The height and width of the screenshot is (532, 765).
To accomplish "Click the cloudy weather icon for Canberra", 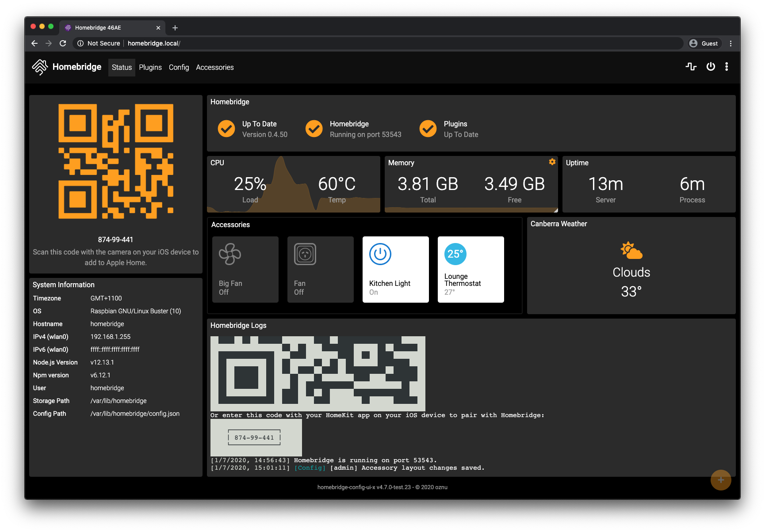I will click(x=631, y=251).
